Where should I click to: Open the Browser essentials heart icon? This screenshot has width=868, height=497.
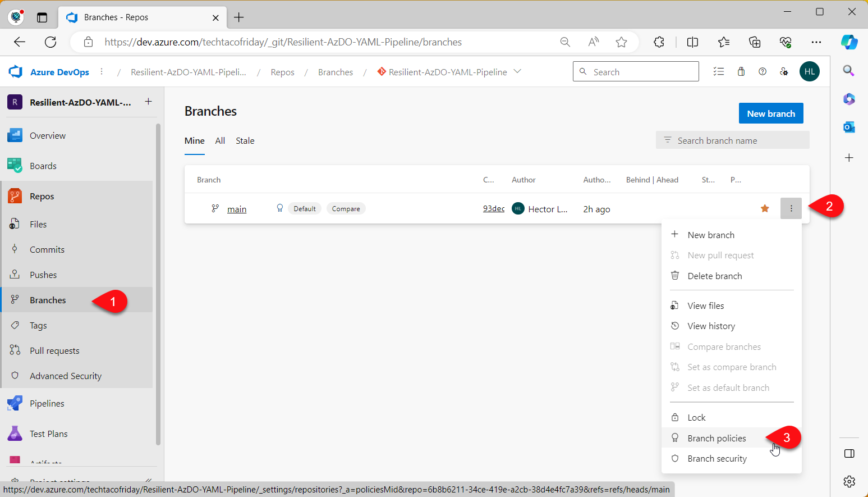tap(786, 42)
